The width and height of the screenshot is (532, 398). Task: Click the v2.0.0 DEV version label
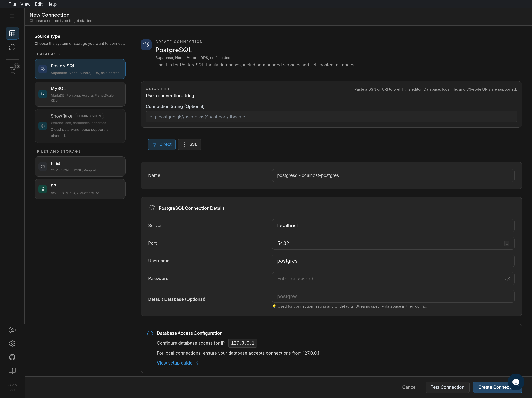12,388
